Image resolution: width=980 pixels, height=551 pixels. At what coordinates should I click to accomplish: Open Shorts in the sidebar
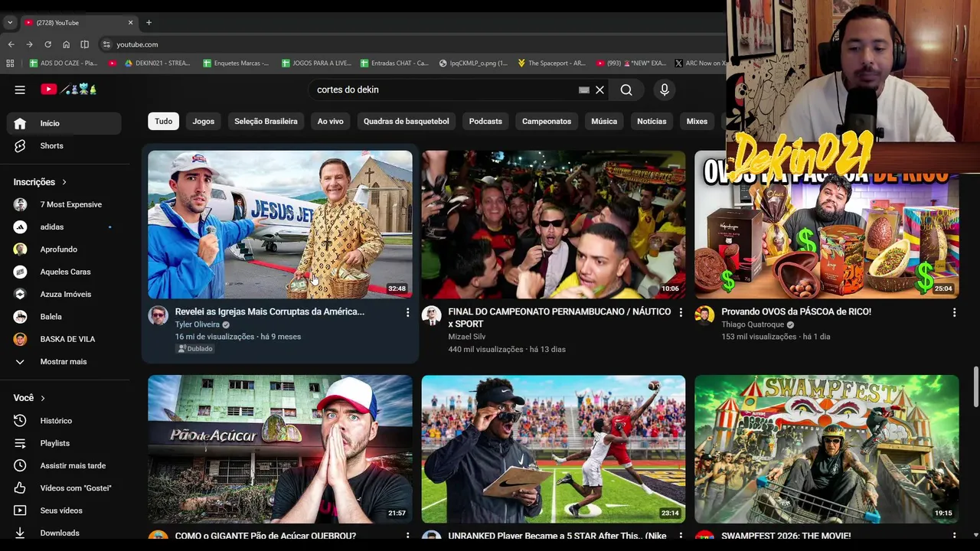tap(64, 145)
